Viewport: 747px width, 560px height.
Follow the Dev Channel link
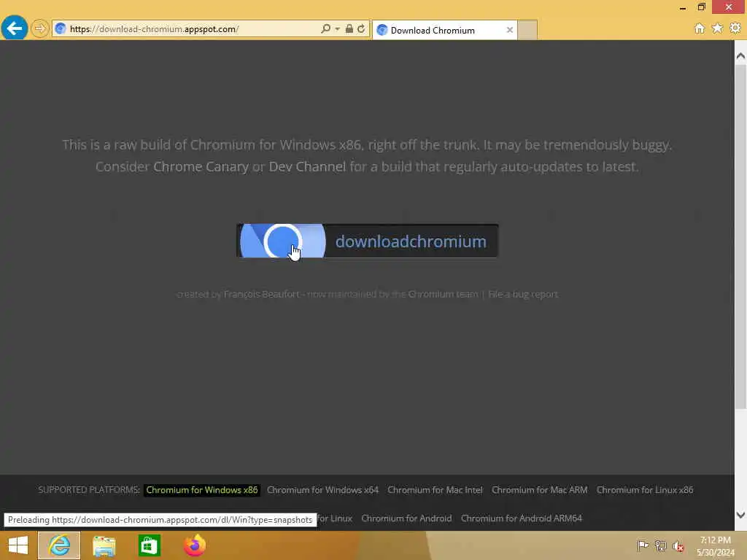tap(307, 167)
